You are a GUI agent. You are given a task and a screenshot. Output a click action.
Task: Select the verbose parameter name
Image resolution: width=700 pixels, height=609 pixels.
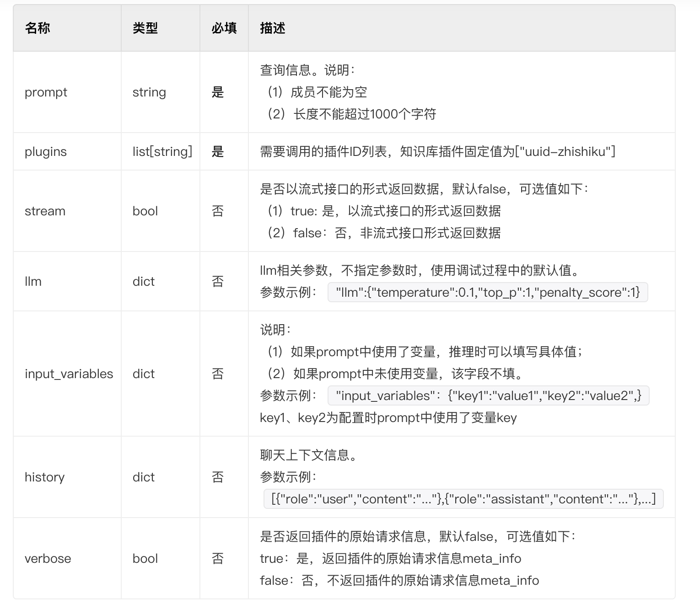click(x=48, y=559)
